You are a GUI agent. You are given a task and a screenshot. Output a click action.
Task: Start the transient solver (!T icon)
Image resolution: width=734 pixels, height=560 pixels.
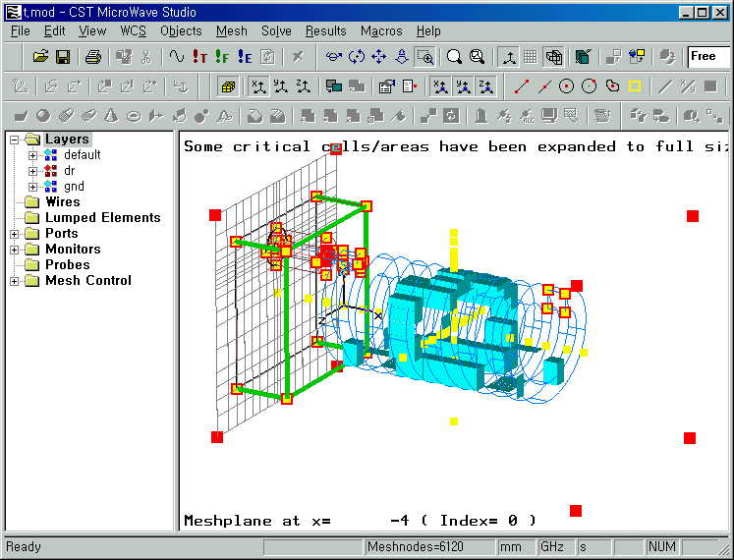click(x=199, y=57)
